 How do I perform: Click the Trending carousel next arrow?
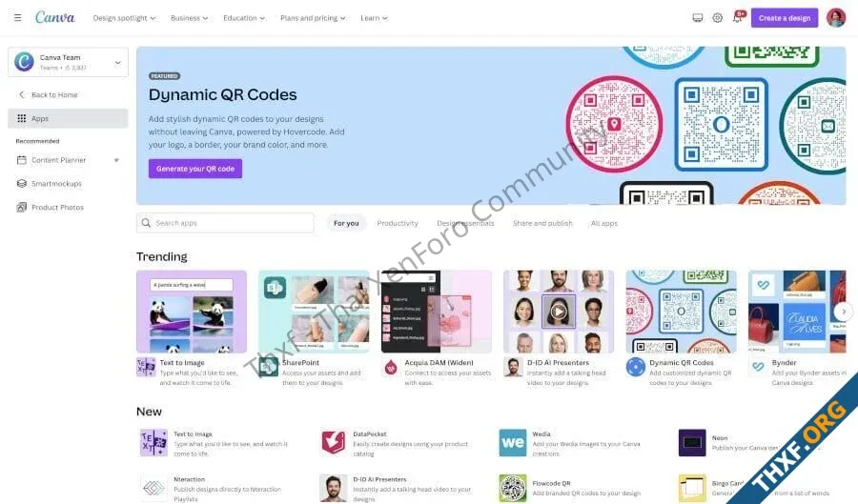pyautogui.click(x=844, y=312)
